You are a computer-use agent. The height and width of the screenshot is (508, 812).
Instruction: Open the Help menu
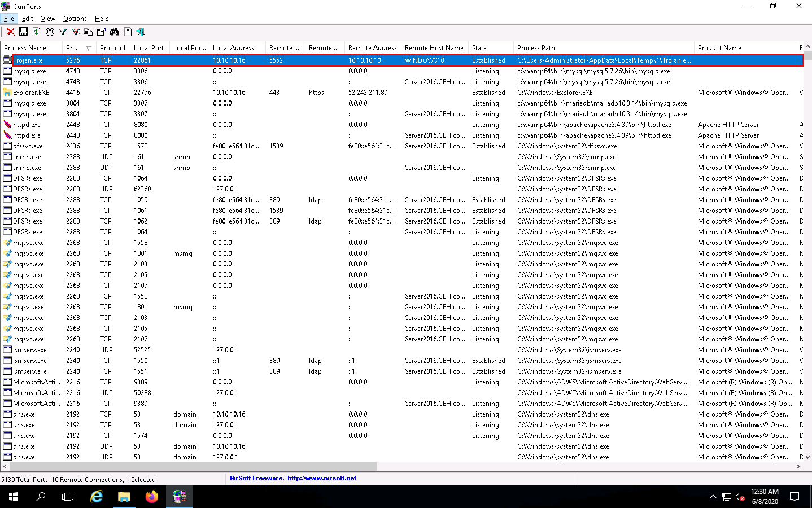(x=102, y=19)
